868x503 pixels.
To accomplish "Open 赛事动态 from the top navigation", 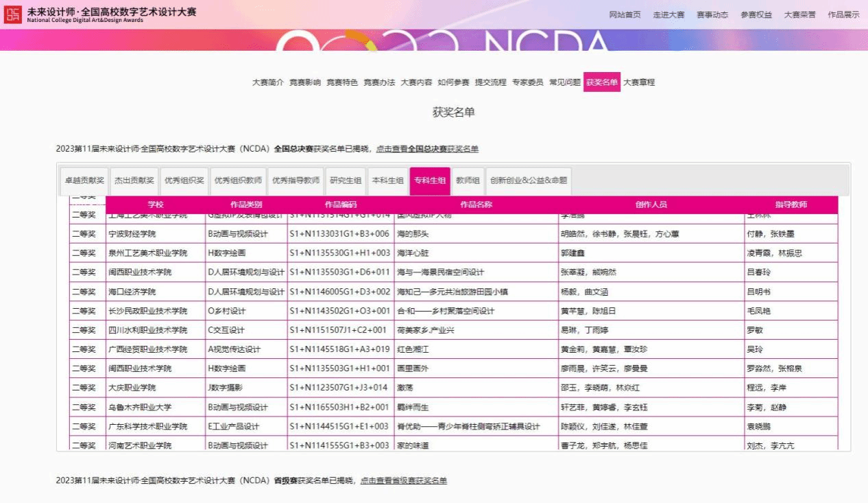I will pyautogui.click(x=712, y=14).
